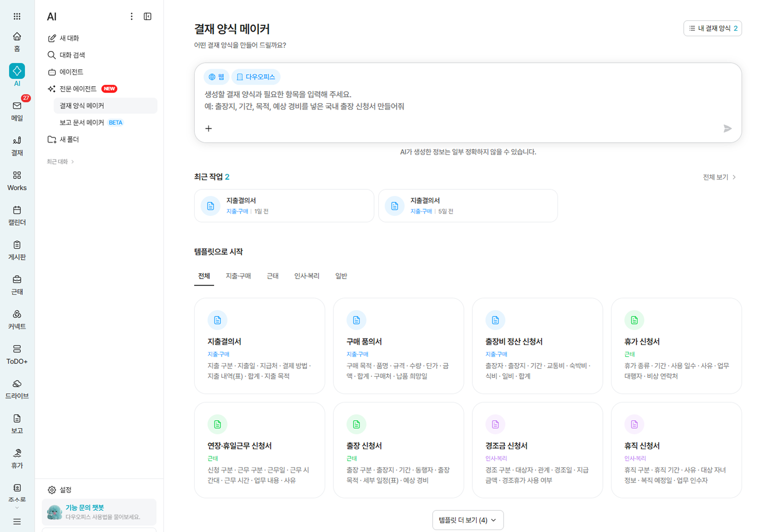Open ToDO+ in the sidebar

pos(17,354)
